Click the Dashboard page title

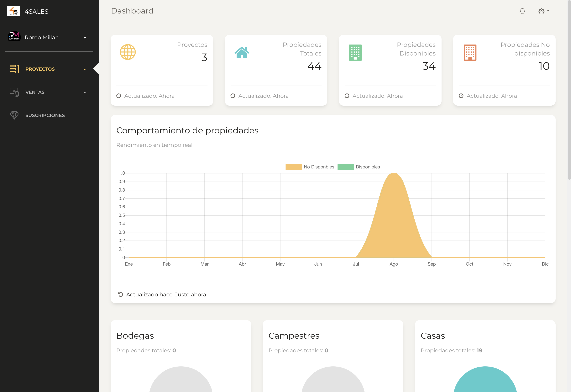(132, 11)
